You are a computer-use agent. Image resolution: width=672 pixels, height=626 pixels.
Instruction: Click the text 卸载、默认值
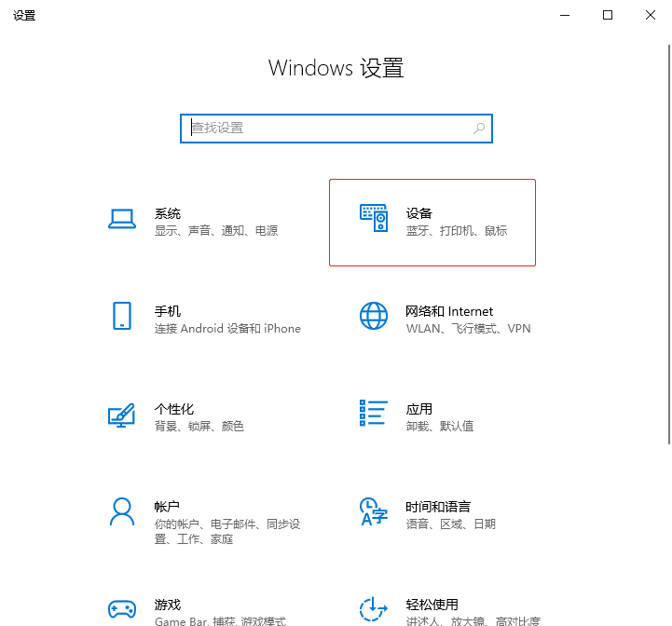pyautogui.click(x=440, y=426)
